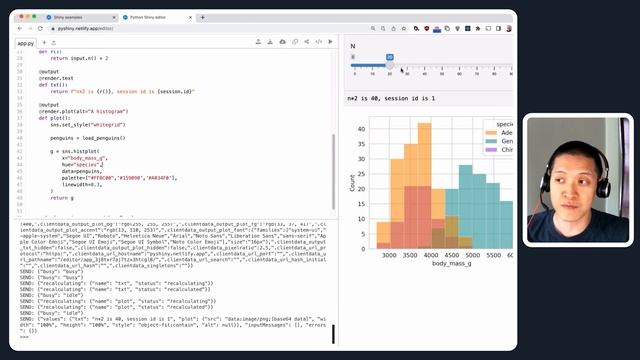Click the cloud download icon in editor toolbar
640x360 pixels.
tap(282, 42)
